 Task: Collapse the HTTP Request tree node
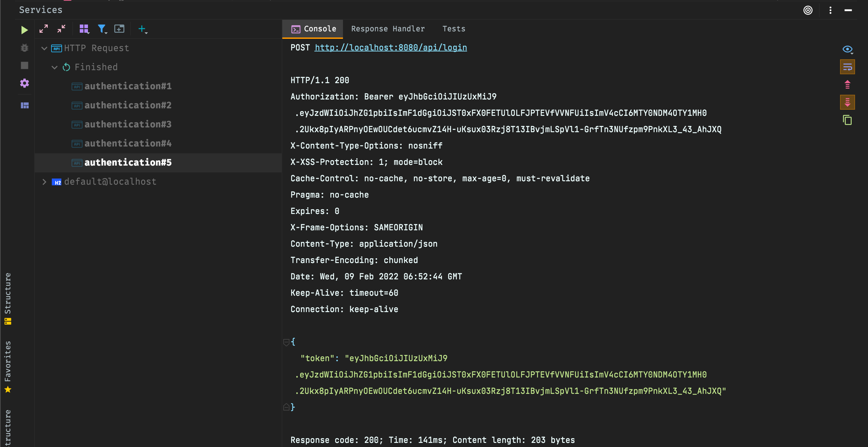(x=44, y=48)
